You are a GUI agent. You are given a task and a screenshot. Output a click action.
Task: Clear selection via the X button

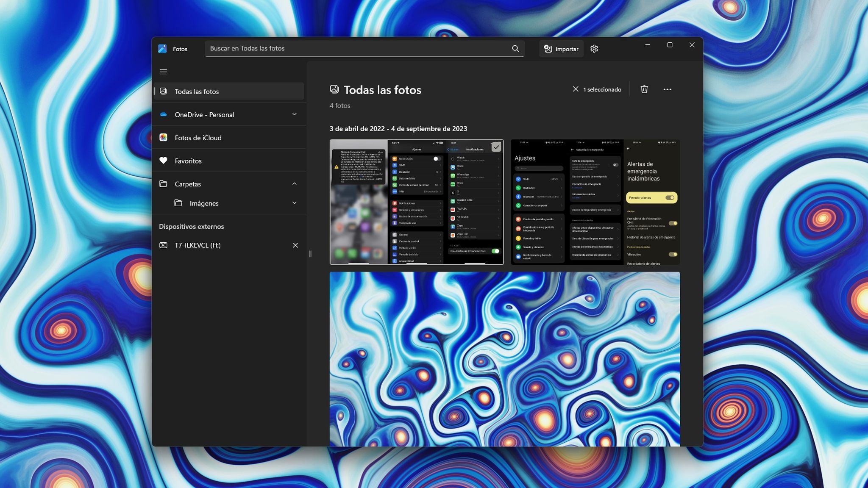[576, 89]
